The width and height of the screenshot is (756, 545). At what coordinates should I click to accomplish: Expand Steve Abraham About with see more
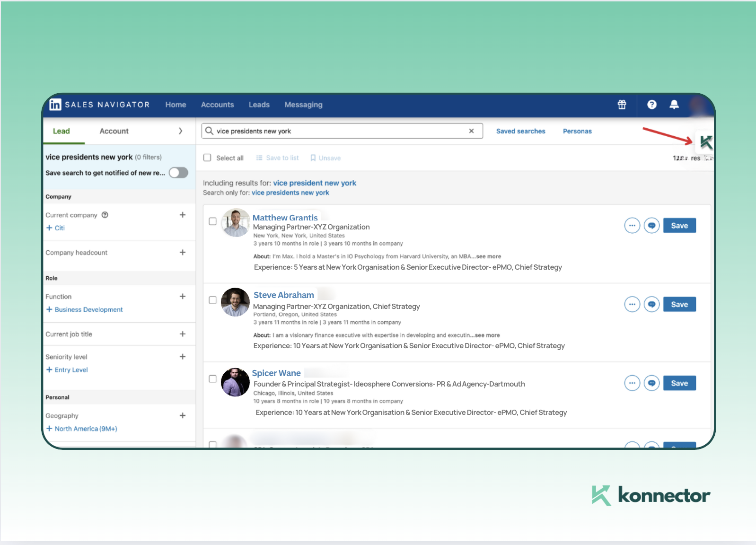[487, 335]
